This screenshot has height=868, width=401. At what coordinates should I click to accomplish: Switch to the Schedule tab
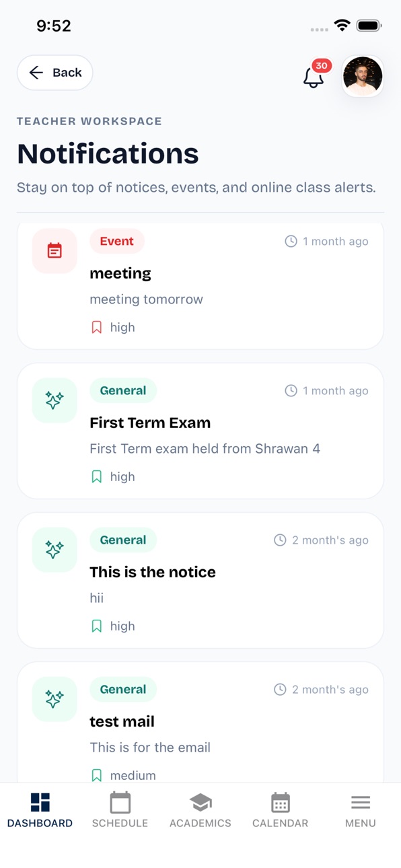[x=120, y=810]
